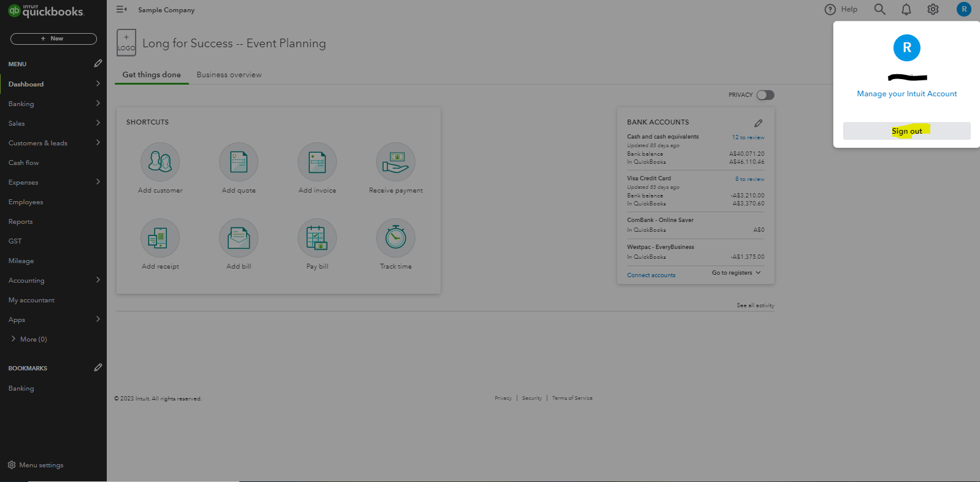
Task: Expand the Sales menu chevron
Action: coord(98,123)
